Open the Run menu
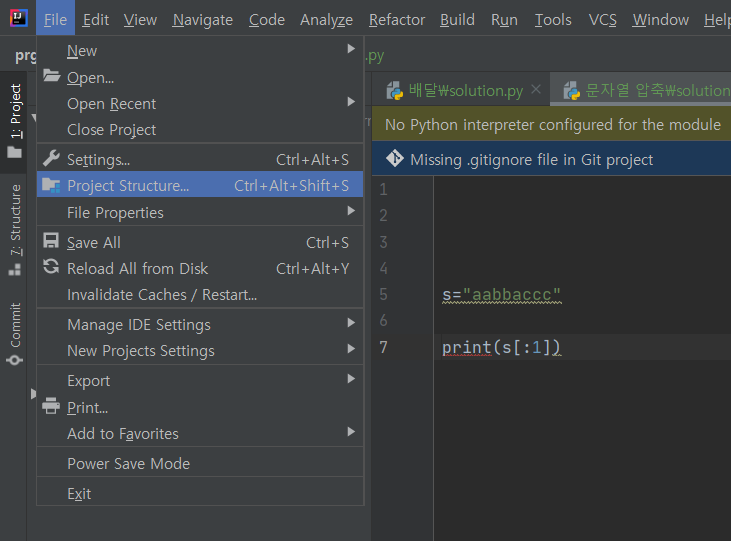Image resolution: width=731 pixels, height=541 pixels. [x=504, y=20]
